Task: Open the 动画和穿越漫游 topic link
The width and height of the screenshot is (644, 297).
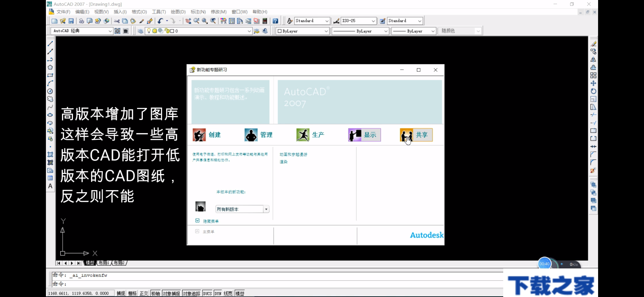Action: point(294,154)
